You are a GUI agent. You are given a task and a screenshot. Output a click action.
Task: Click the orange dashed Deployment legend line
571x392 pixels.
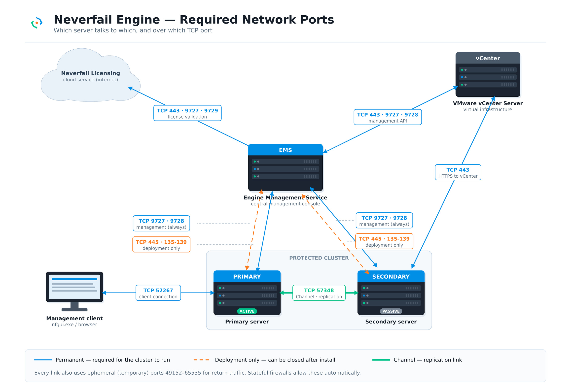pos(202,360)
